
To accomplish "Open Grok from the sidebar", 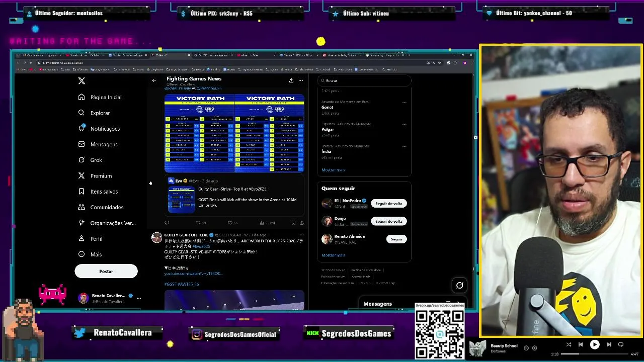I will click(x=90, y=160).
